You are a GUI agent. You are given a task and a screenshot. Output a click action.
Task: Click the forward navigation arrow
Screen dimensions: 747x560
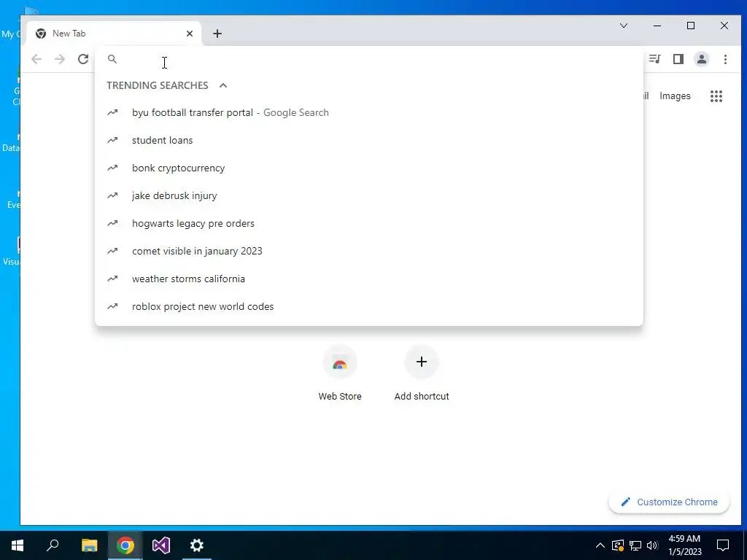point(60,59)
